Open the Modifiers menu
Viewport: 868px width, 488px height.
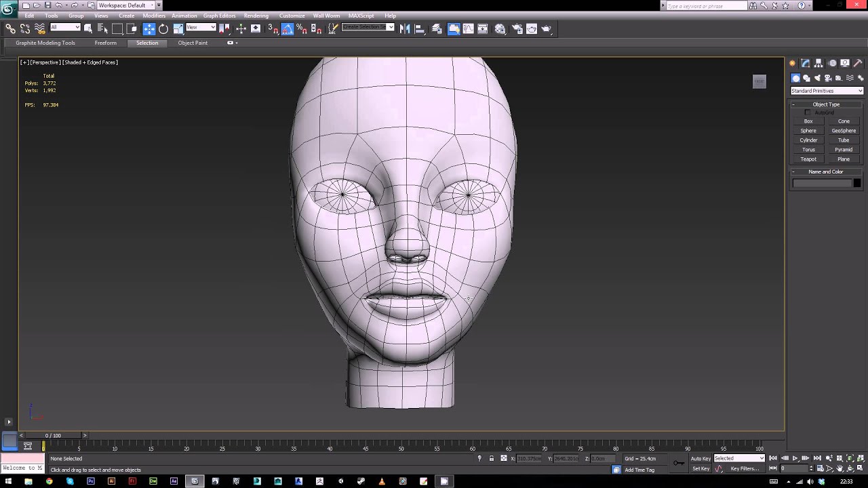[x=154, y=16]
